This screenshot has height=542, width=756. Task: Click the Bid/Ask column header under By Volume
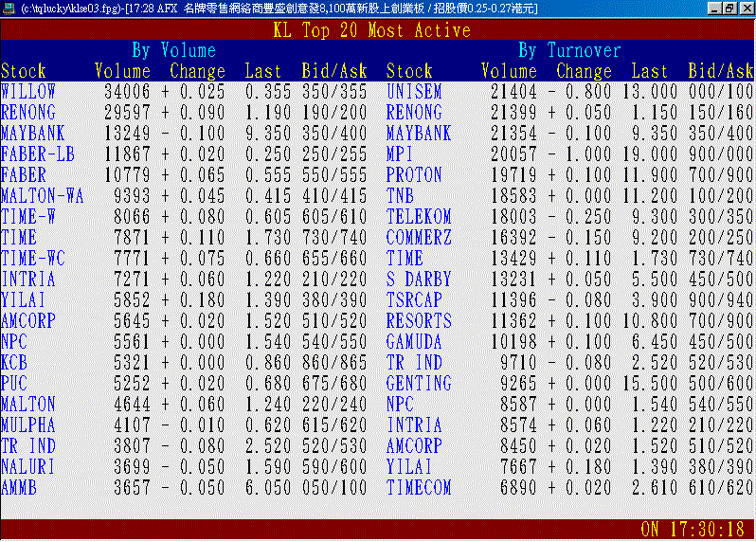tap(334, 71)
